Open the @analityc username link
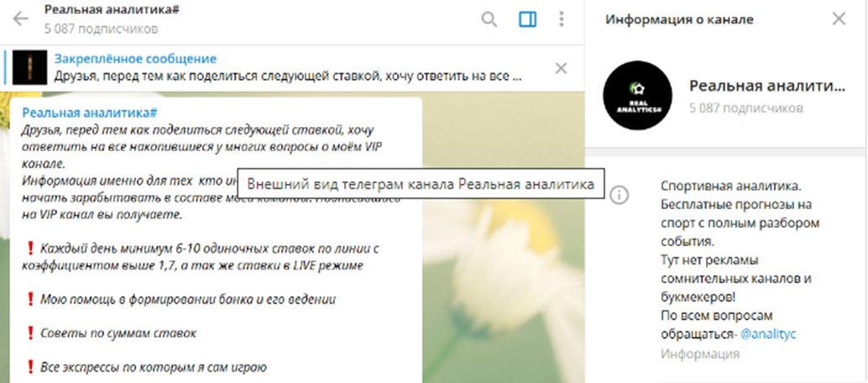This screenshot has height=383, width=868. [x=768, y=334]
